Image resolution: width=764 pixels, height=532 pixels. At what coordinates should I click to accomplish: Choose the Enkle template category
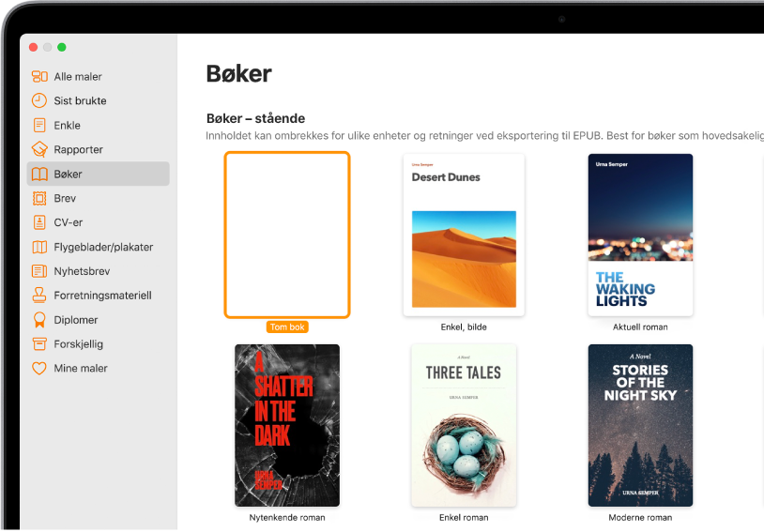pyautogui.click(x=68, y=125)
